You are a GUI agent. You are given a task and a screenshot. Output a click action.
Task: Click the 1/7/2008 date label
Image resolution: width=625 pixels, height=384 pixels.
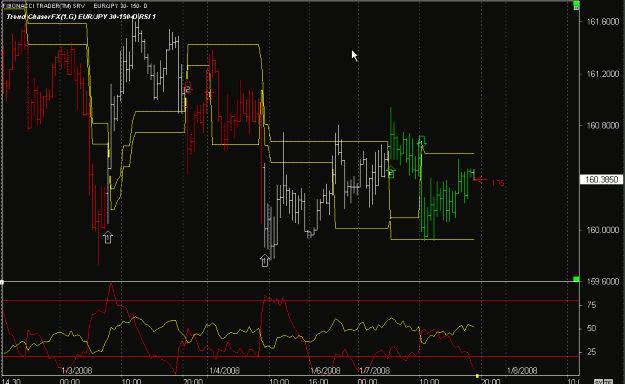[x=374, y=370]
